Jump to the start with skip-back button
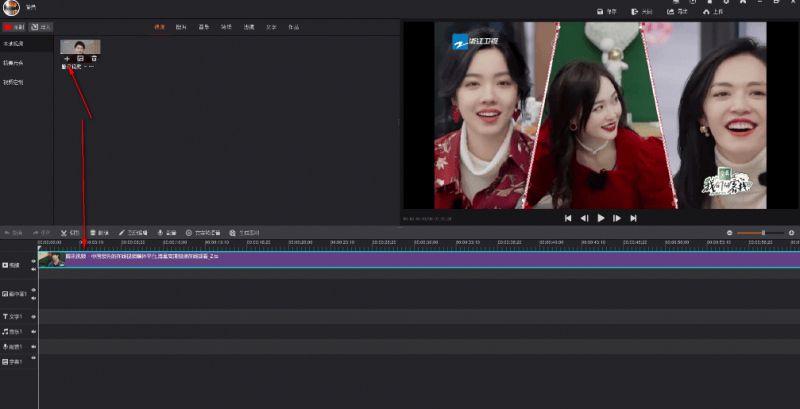The height and width of the screenshot is (409, 800). coord(568,217)
